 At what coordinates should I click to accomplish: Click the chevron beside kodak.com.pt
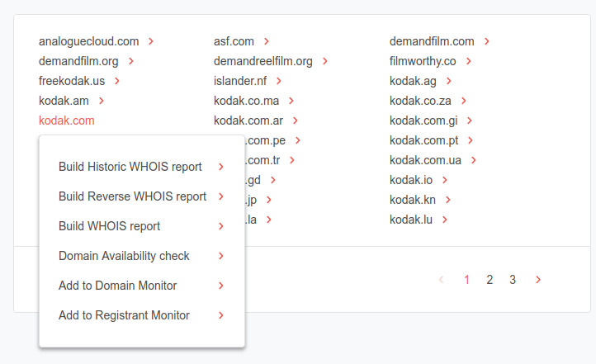click(x=471, y=140)
